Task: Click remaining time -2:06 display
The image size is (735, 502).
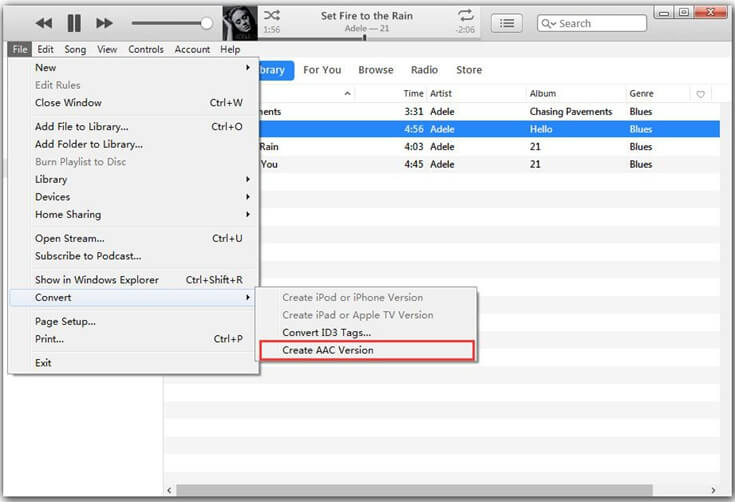Action: [465, 30]
